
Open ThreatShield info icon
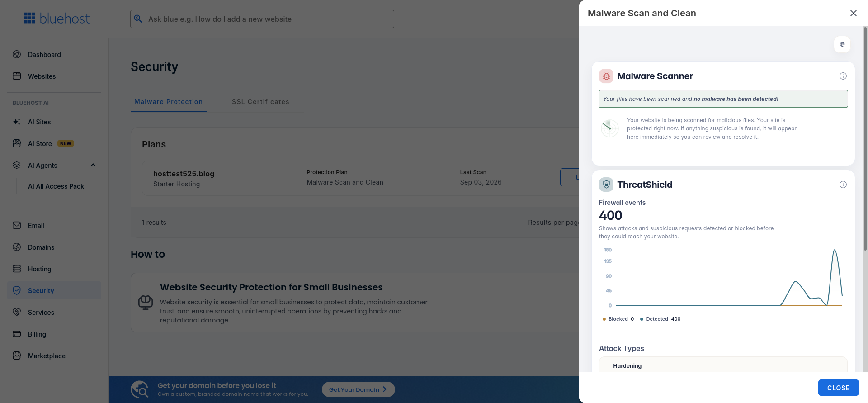[x=843, y=185]
